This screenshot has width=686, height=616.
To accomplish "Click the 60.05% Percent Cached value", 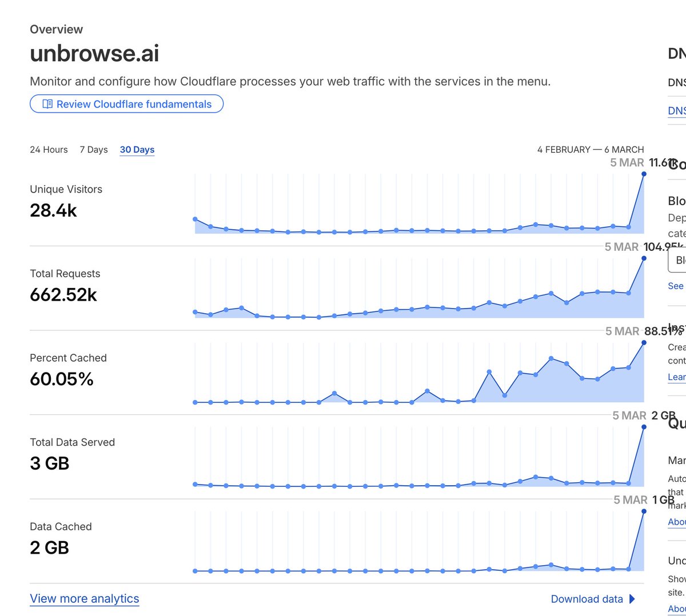I will pyautogui.click(x=62, y=379).
